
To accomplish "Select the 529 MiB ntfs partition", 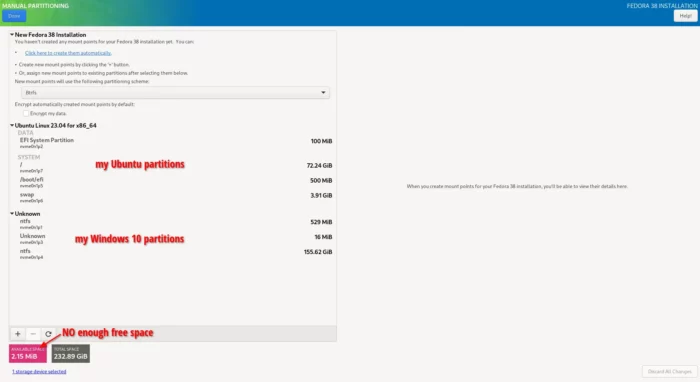I will [175, 224].
